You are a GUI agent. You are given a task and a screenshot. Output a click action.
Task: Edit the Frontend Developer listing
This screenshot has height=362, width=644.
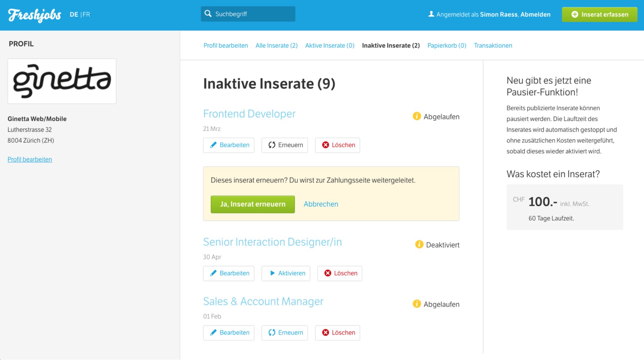coord(229,145)
